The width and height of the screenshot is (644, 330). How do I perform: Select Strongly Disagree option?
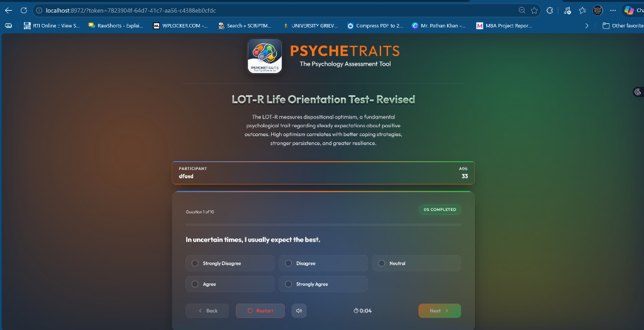230,263
